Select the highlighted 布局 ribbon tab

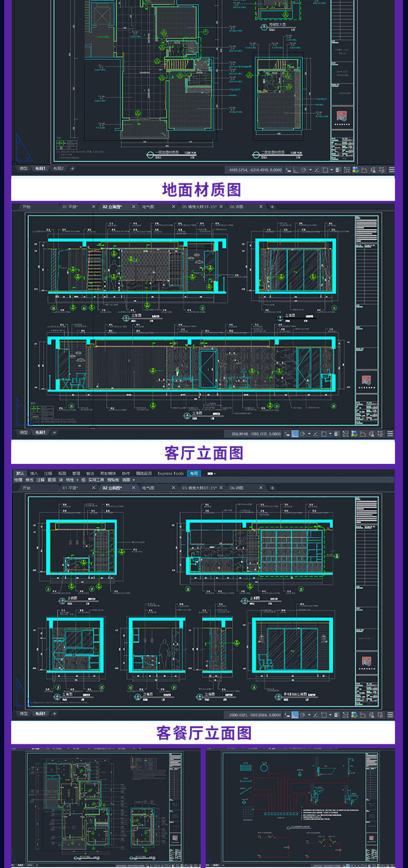194,473
